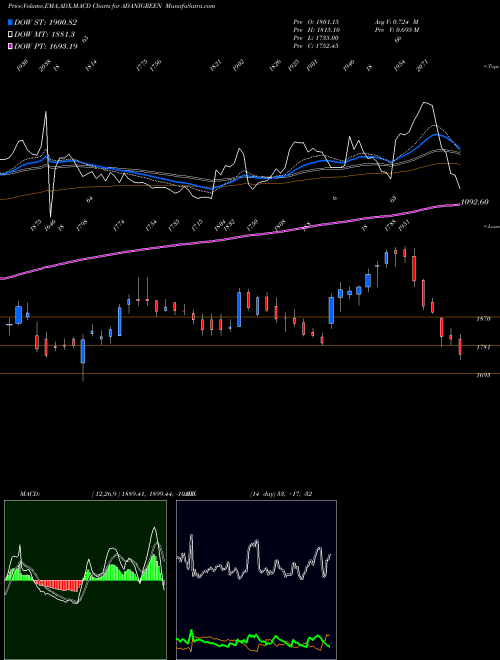The height and width of the screenshot is (660, 500).
Task: Click the magenta DOW PT legend swatch
Action: click(x=11, y=46)
